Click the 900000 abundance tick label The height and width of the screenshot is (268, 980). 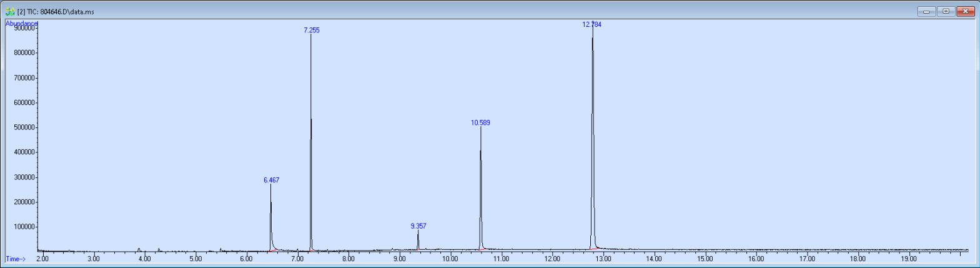pos(24,28)
